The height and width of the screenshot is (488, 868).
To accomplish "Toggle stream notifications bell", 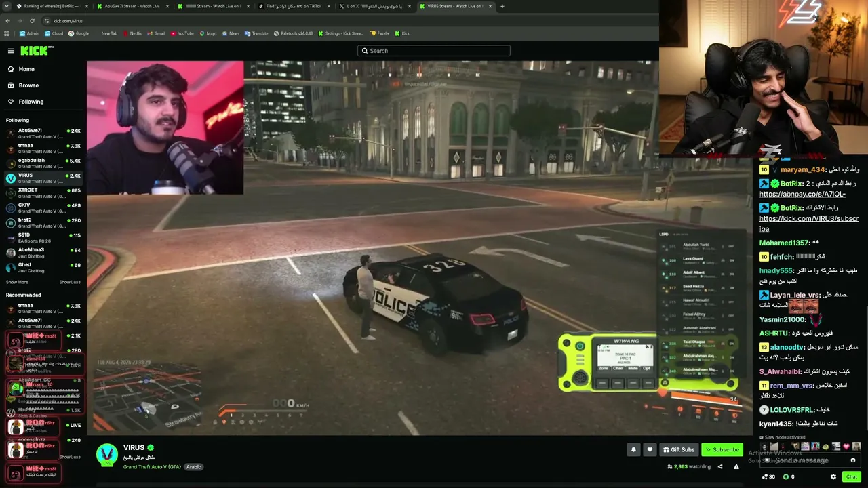I will 633,449.
